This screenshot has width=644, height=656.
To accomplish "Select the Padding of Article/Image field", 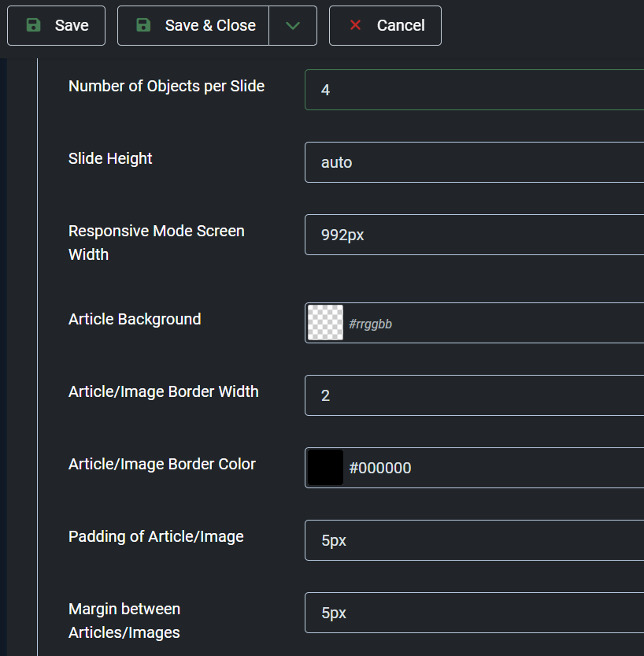I will click(474, 540).
